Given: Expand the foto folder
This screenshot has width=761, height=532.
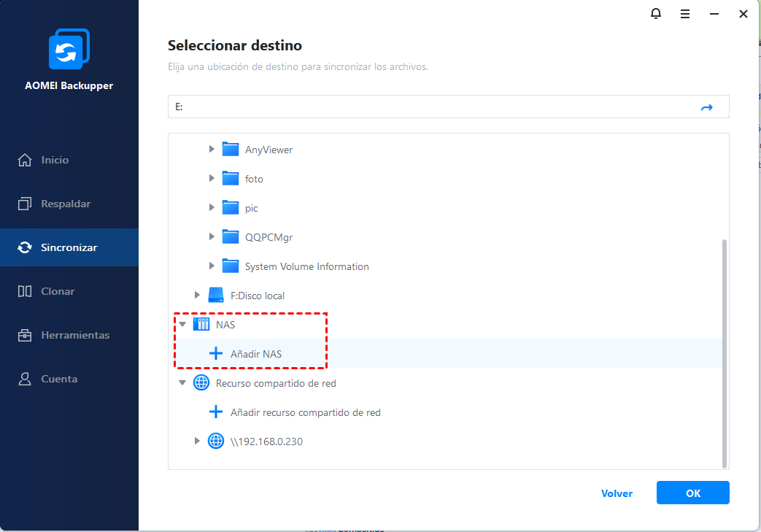Looking at the screenshot, I should tap(212, 178).
